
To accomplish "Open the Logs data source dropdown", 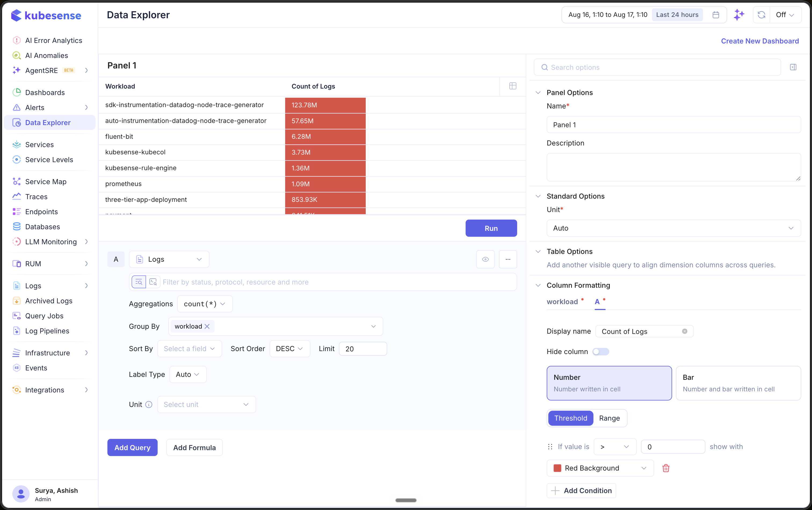I will click(x=169, y=259).
